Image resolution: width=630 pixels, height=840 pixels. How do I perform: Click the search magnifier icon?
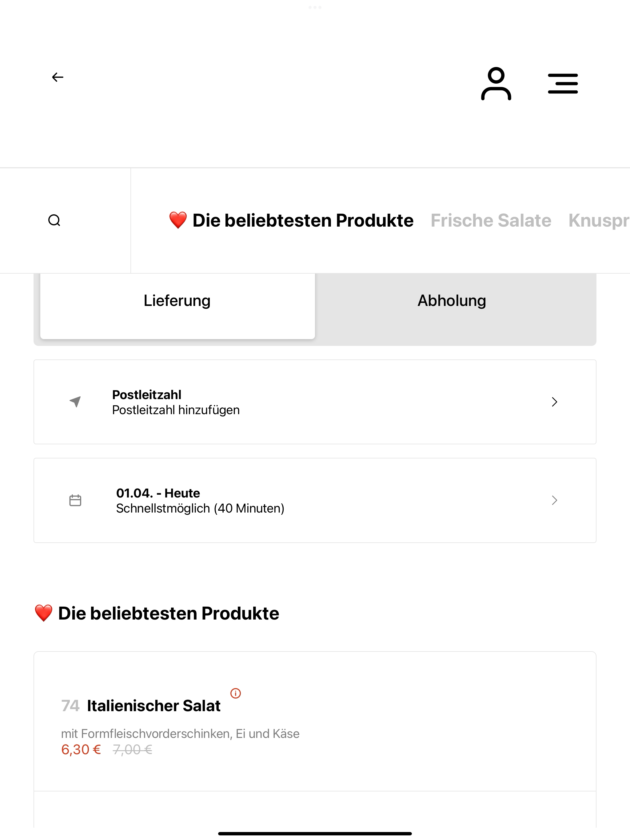coord(54,220)
